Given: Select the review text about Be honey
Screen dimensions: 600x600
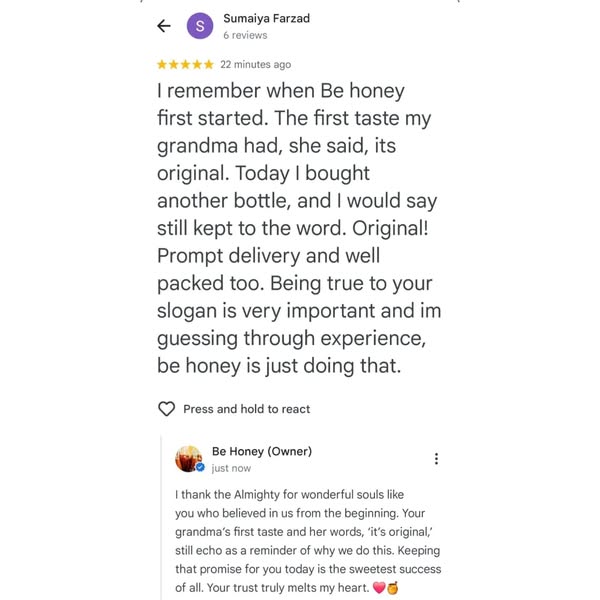Looking at the screenshot, I should pyautogui.click(x=298, y=228).
